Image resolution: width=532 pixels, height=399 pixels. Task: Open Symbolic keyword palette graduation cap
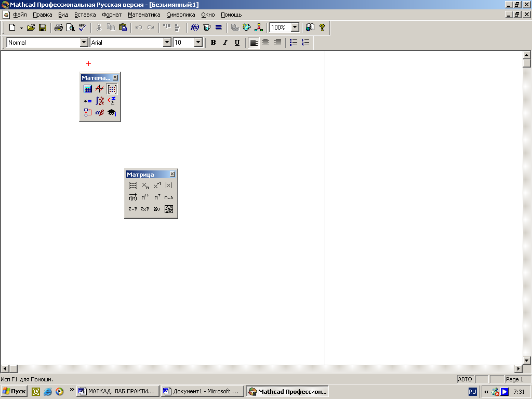(x=112, y=113)
